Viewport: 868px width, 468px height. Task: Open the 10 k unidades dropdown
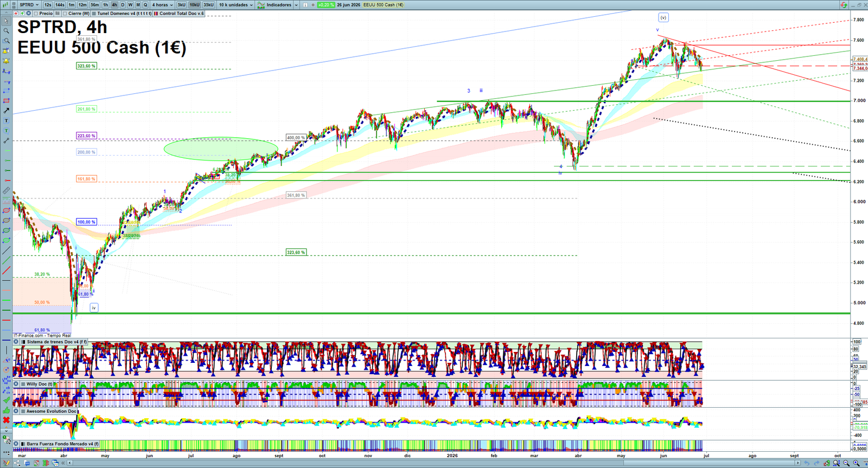236,5
